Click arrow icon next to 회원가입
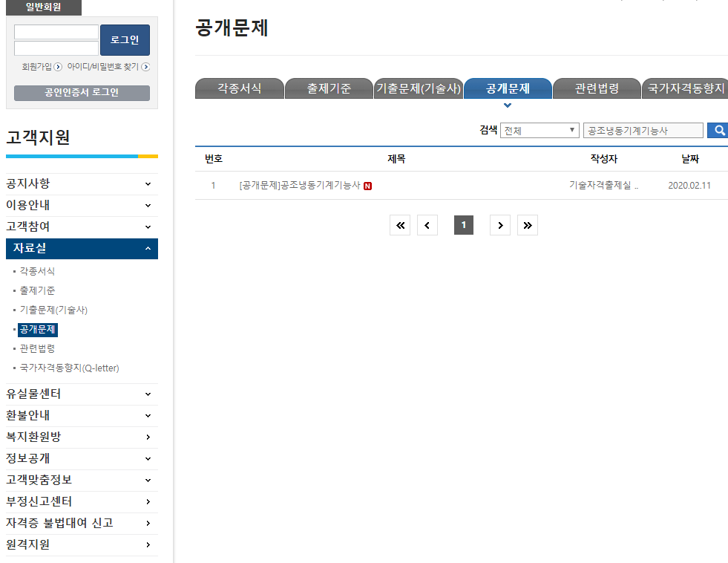 coord(58,67)
